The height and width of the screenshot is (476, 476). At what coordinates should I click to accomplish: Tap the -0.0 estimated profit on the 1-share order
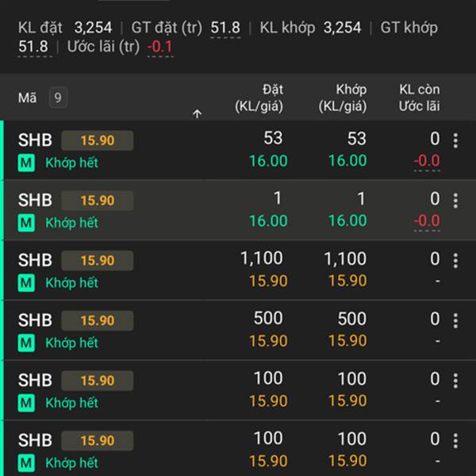(x=427, y=221)
